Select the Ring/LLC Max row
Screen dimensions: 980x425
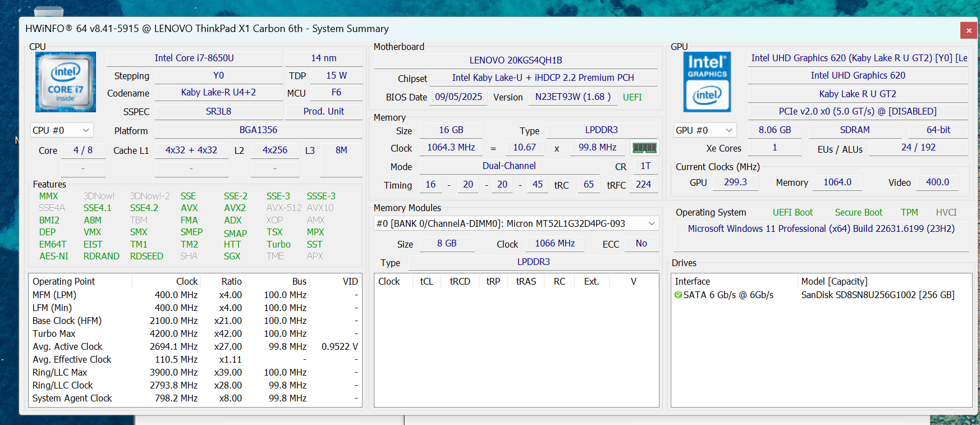(195, 372)
